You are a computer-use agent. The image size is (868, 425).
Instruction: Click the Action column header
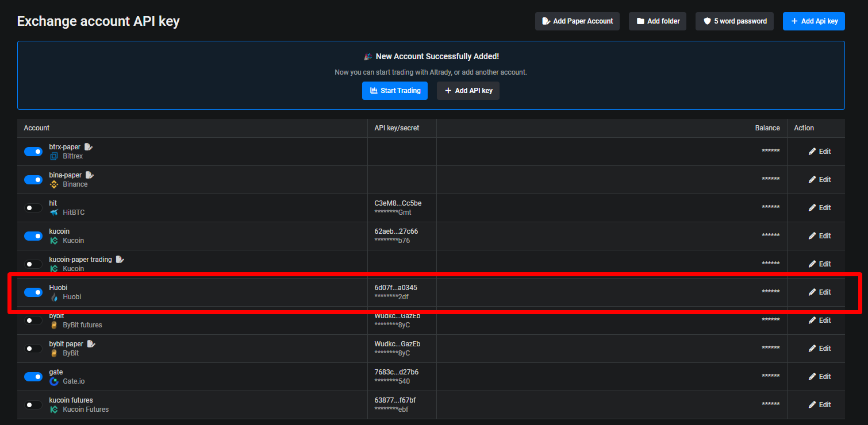pyautogui.click(x=804, y=128)
